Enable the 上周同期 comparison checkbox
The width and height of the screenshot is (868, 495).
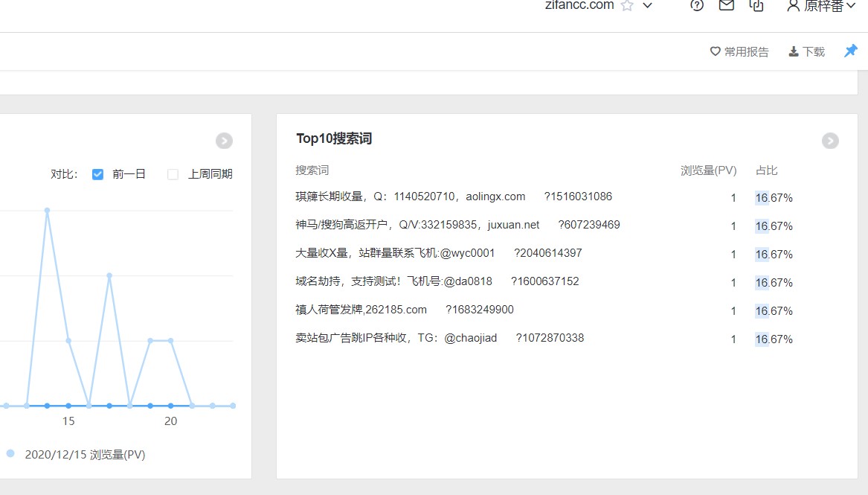[173, 174]
